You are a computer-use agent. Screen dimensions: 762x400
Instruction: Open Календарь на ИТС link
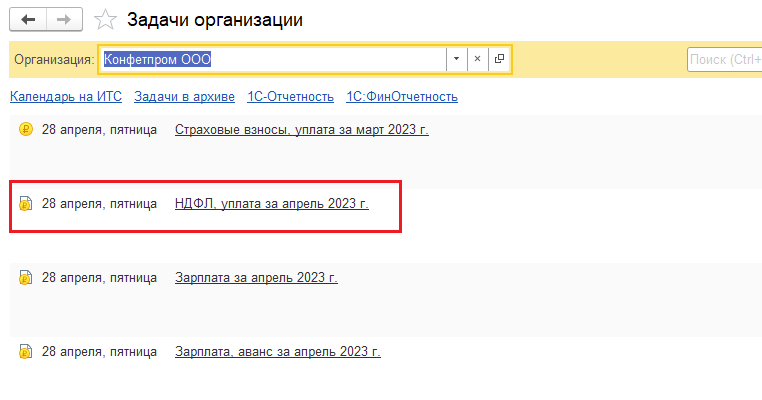(x=66, y=97)
